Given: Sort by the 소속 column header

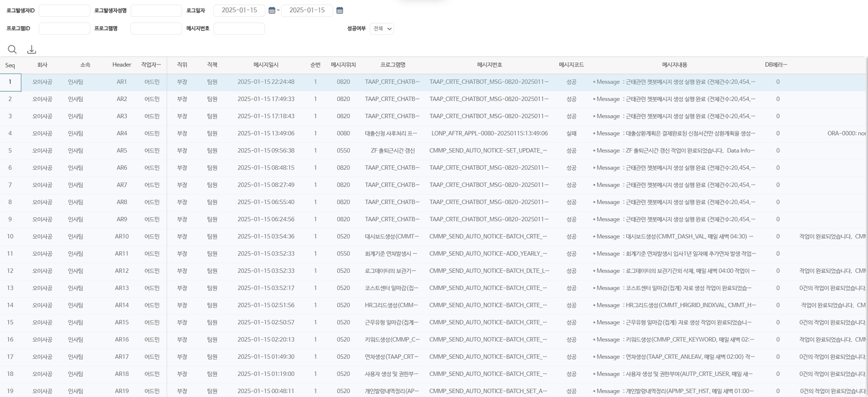Looking at the screenshot, I should [85, 65].
